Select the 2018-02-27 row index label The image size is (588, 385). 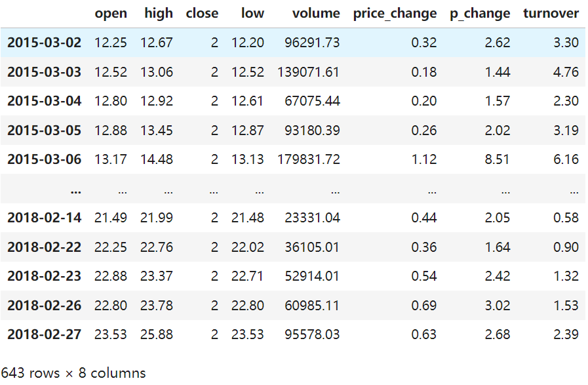click(45, 334)
